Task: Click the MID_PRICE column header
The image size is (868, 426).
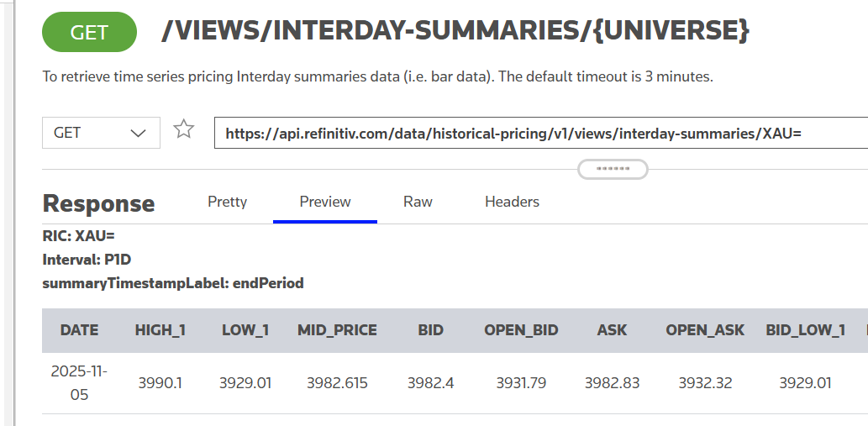Action: 337,330
